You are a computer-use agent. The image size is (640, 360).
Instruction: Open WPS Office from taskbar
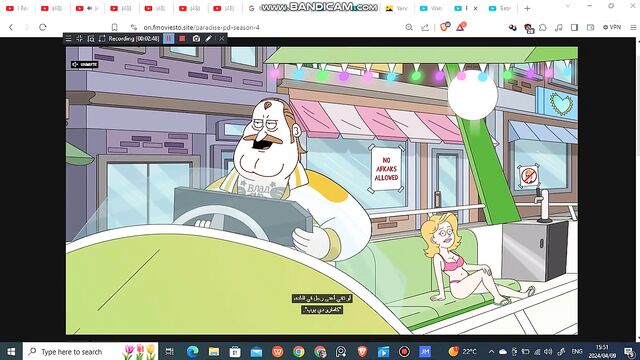pyautogui.click(x=278, y=351)
